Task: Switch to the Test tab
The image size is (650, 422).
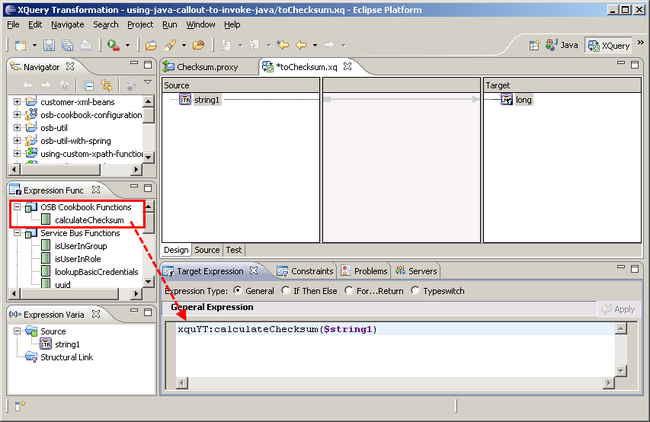Action: click(234, 250)
